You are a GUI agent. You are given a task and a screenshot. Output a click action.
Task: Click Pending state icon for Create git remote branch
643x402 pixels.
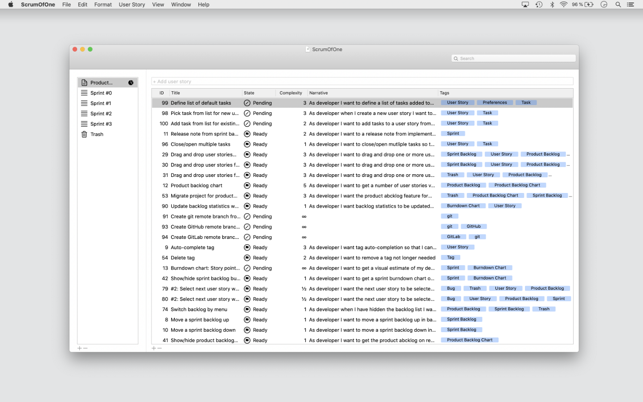(x=247, y=217)
